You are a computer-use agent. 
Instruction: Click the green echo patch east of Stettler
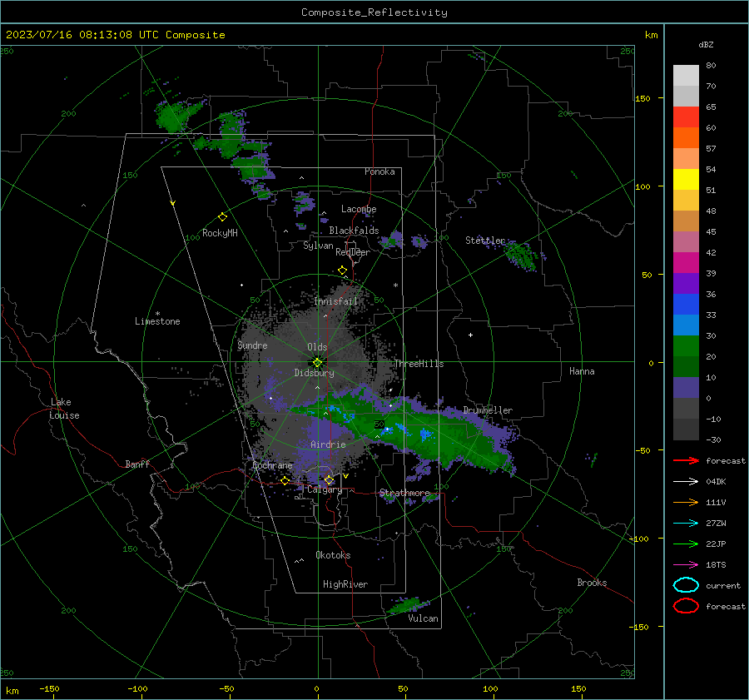521,256
